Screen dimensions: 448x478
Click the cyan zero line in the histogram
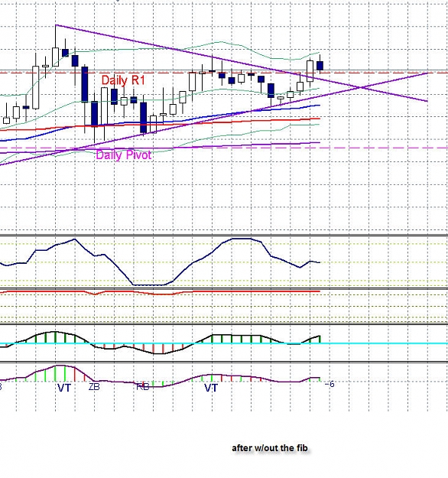click(x=224, y=343)
